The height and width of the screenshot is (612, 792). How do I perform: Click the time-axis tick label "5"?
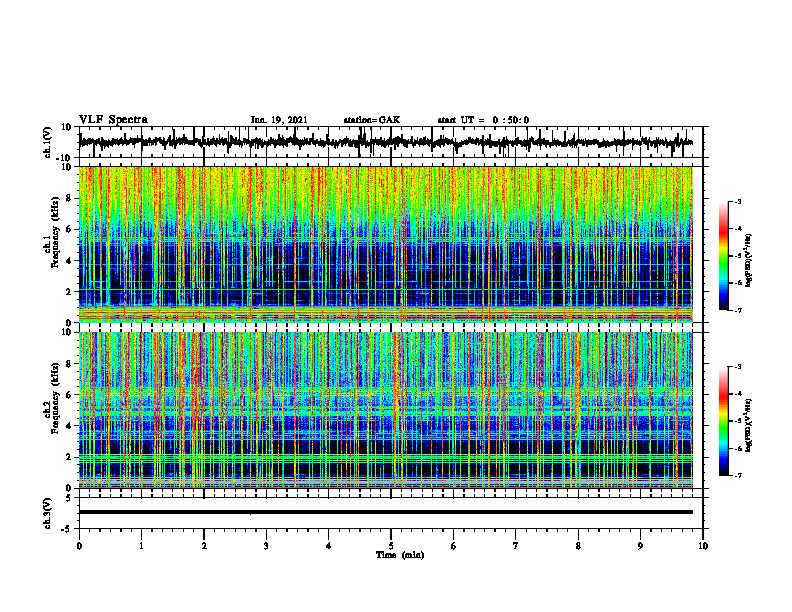tap(391, 546)
